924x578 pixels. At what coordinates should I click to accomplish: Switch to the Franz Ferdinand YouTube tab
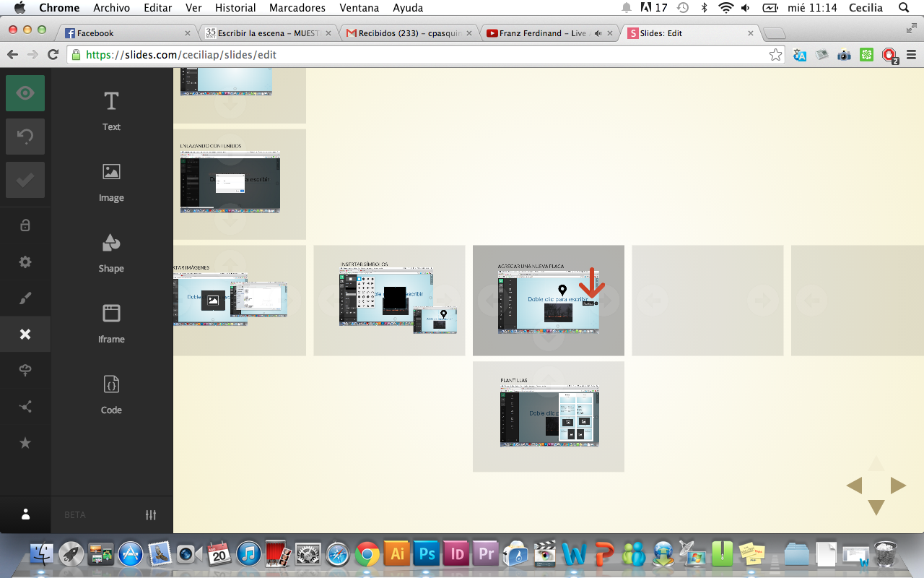coord(549,33)
